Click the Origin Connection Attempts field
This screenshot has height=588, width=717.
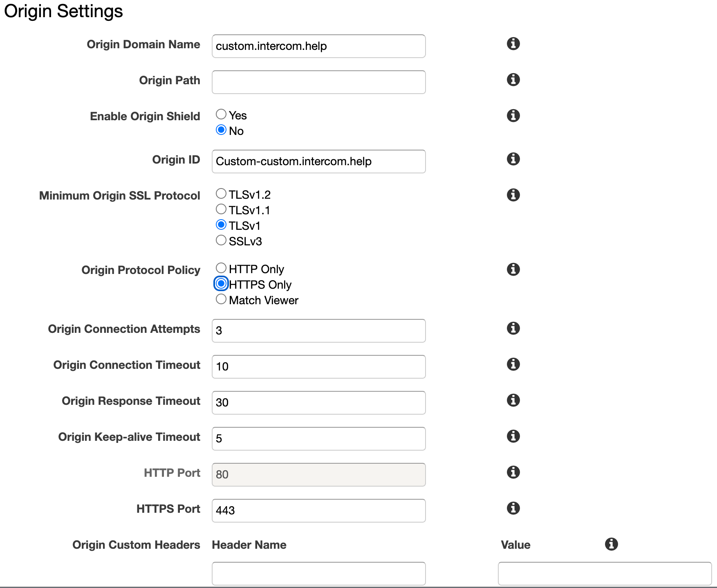tap(318, 331)
